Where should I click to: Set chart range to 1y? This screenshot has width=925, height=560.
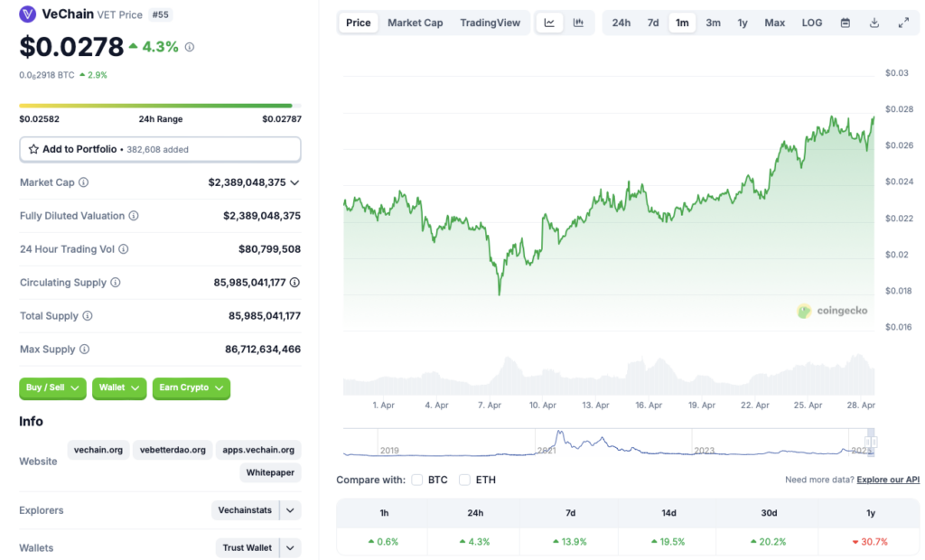(743, 23)
